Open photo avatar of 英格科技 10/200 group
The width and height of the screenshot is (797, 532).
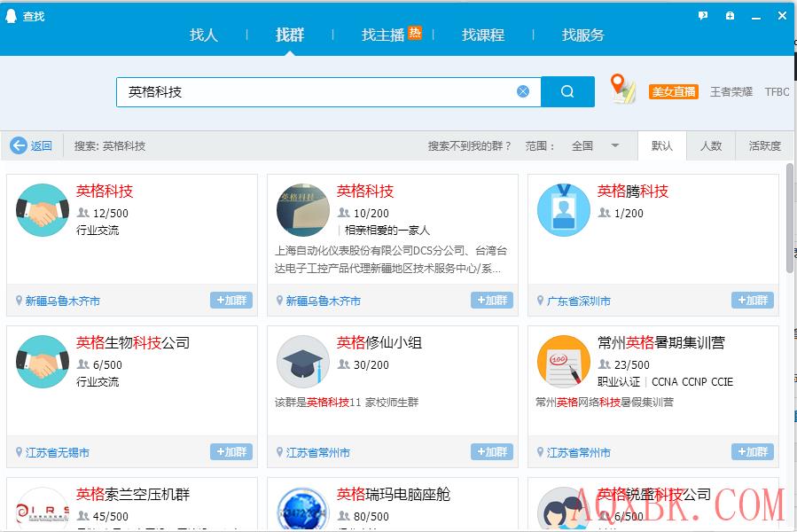click(x=303, y=210)
